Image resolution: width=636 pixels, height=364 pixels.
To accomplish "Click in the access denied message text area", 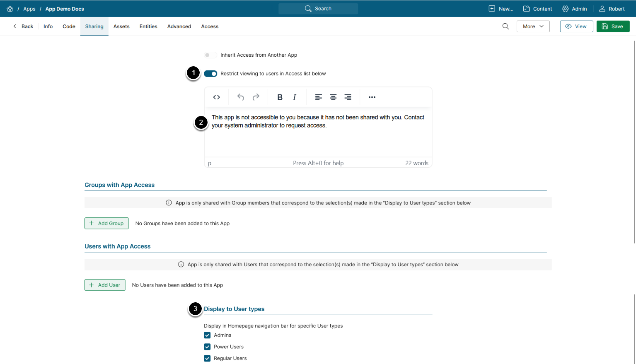I will 318,137.
